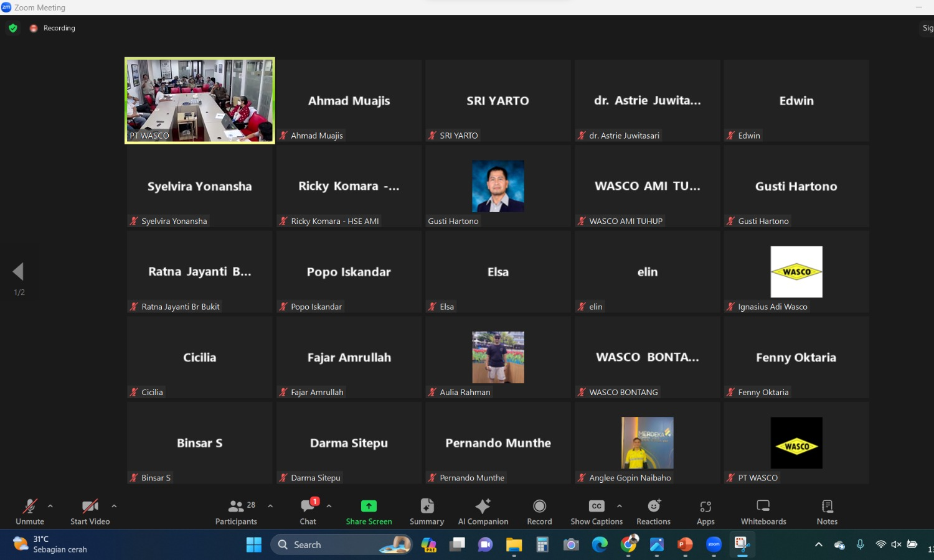Open Microsoft Edge from the taskbar
The image size is (934, 560).
tap(600, 545)
